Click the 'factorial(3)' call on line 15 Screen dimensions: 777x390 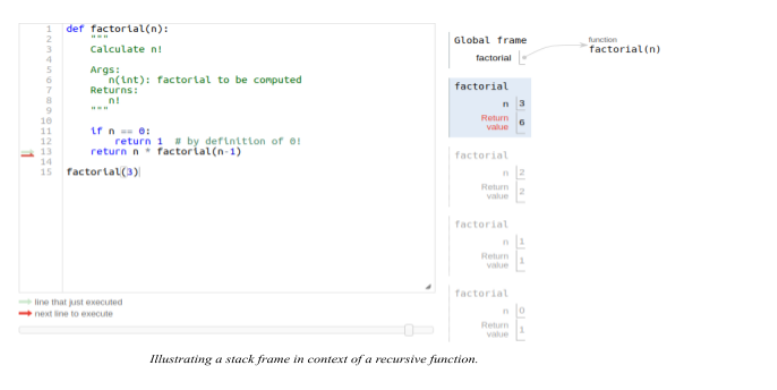pyautogui.click(x=103, y=172)
